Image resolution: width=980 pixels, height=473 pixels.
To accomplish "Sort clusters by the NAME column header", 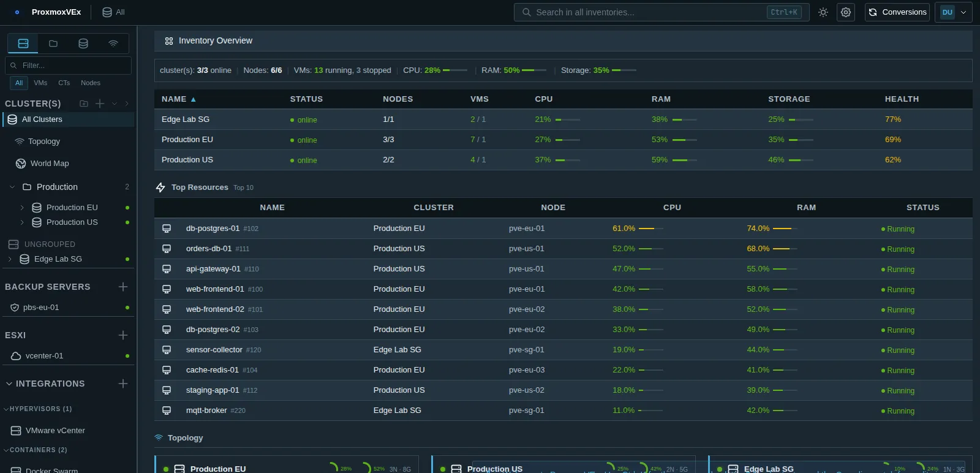I will click(x=179, y=99).
